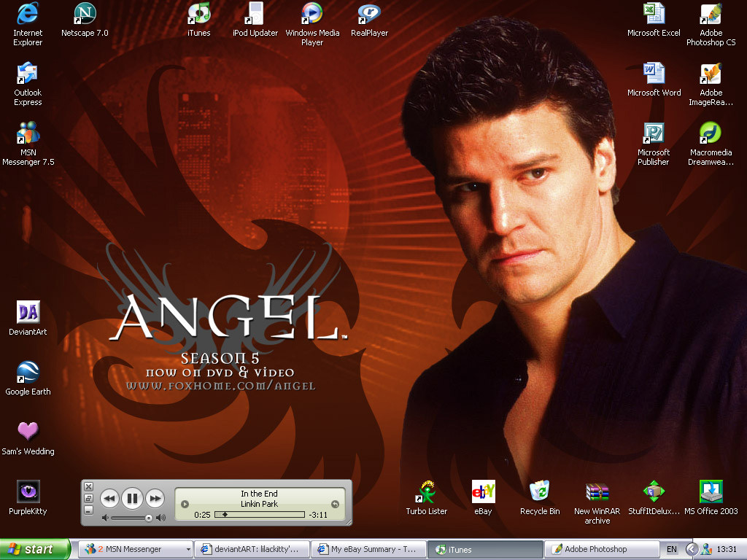Viewport: 747px width, 560px height.
Task: Click the loud speaker icon in iTunes
Action: [161, 518]
